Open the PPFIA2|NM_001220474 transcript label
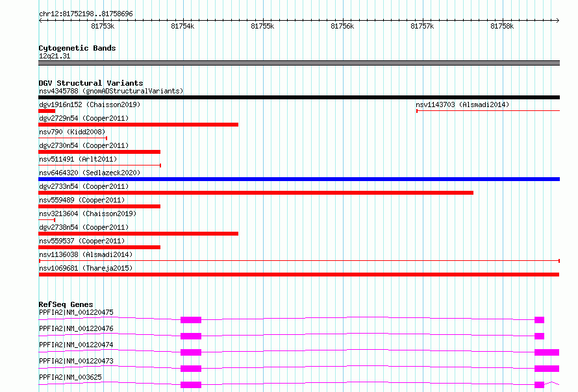 pos(76,345)
